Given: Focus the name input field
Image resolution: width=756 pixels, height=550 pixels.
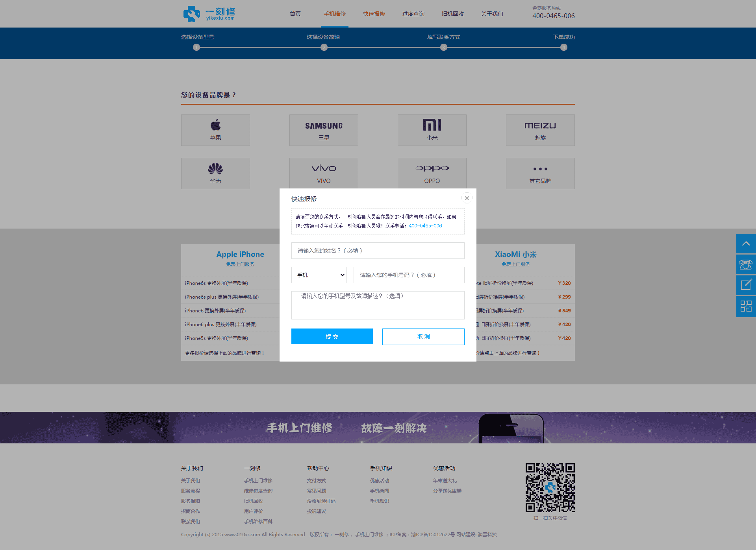Looking at the screenshot, I should (x=378, y=251).
